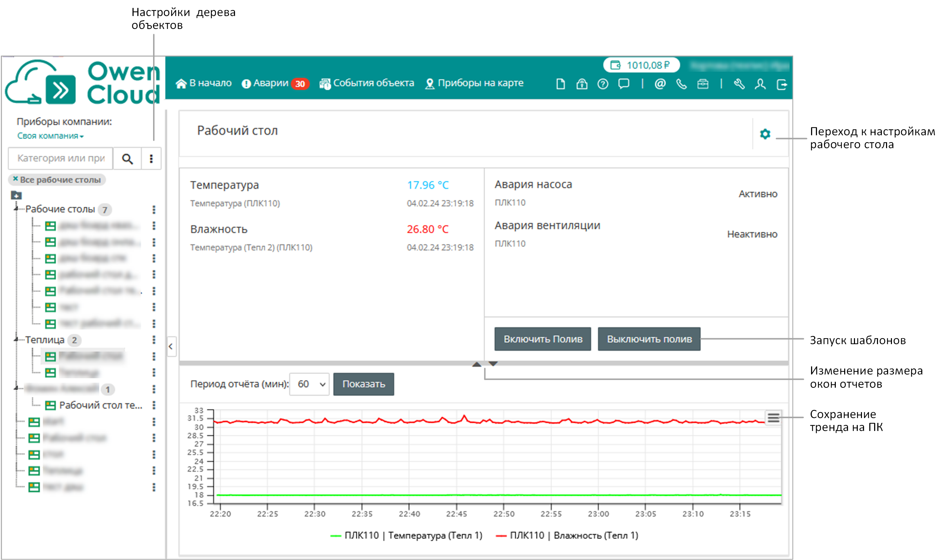Click the search magnifier button
This screenshot has height=560, width=946.
128,159
